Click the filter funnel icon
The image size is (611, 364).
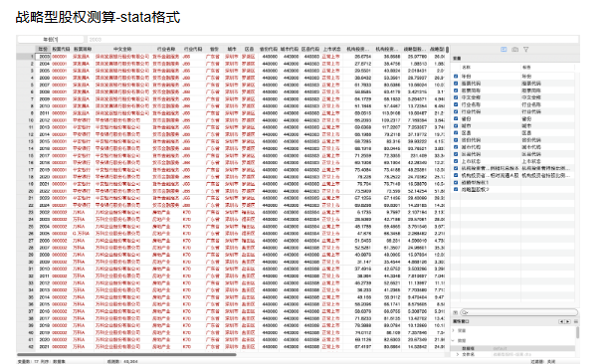526,50
